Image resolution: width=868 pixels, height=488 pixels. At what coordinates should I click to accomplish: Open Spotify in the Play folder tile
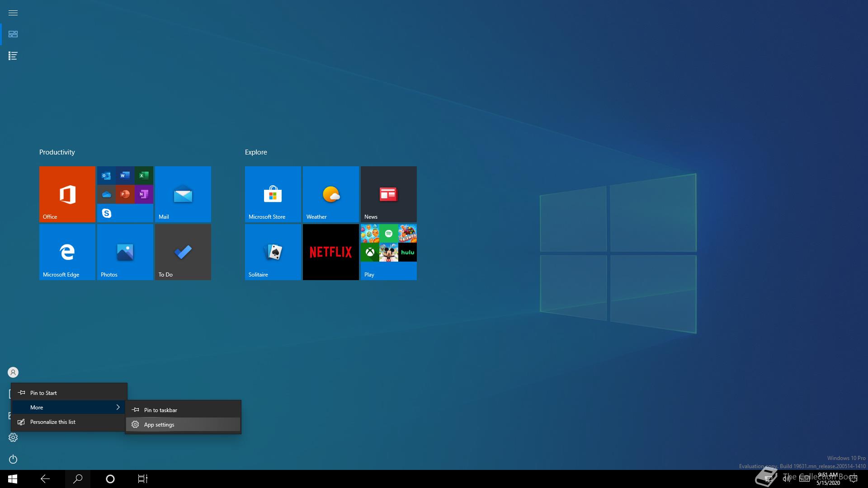click(x=388, y=233)
